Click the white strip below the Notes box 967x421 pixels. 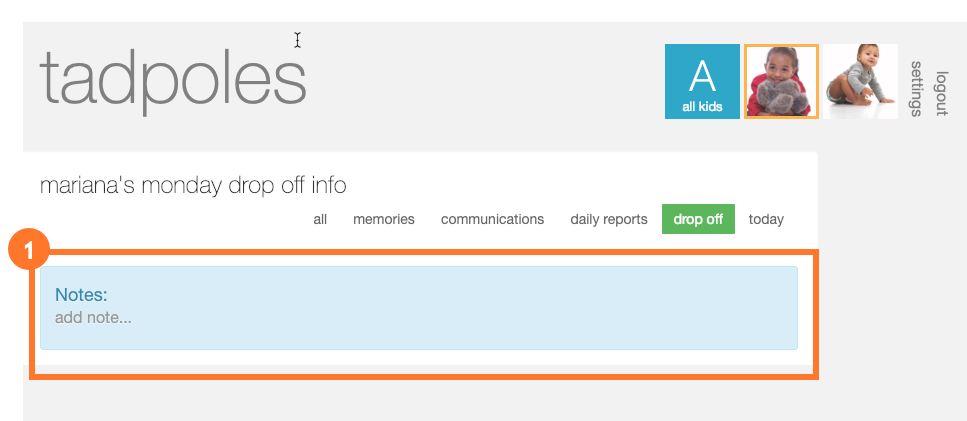coord(418,360)
